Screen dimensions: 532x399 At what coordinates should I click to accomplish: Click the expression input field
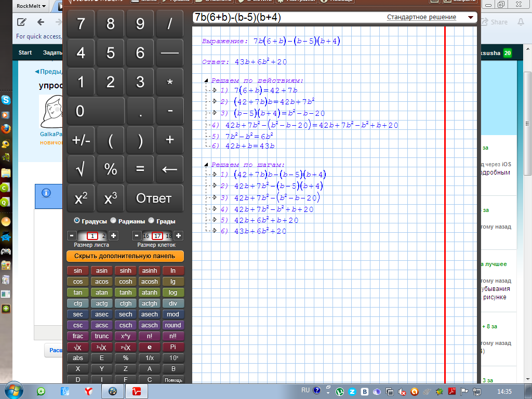coord(286,17)
